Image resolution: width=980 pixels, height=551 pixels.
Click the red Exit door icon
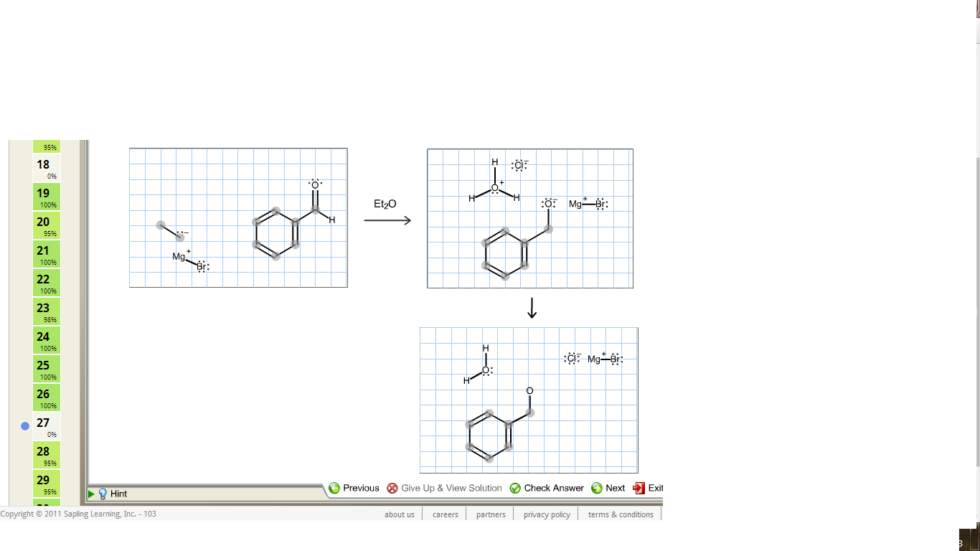(x=638, y=488)
